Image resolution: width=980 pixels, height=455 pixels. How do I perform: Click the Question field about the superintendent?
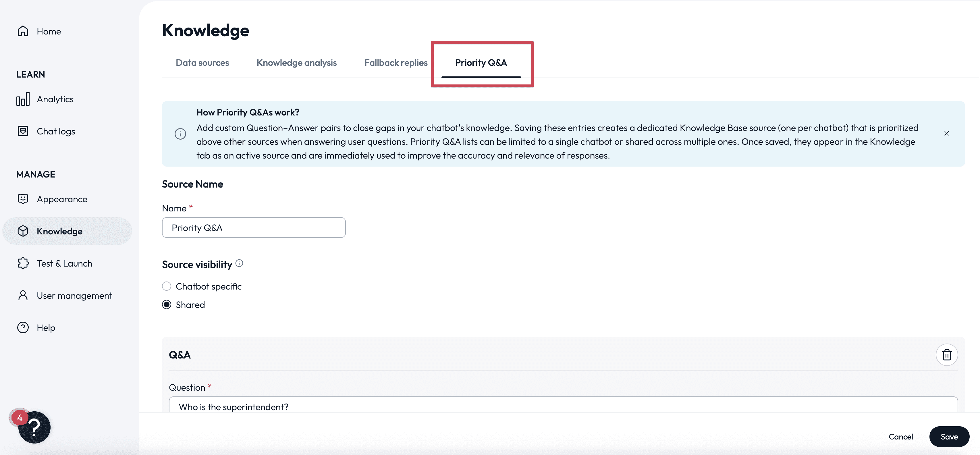[x=563, y=405]
